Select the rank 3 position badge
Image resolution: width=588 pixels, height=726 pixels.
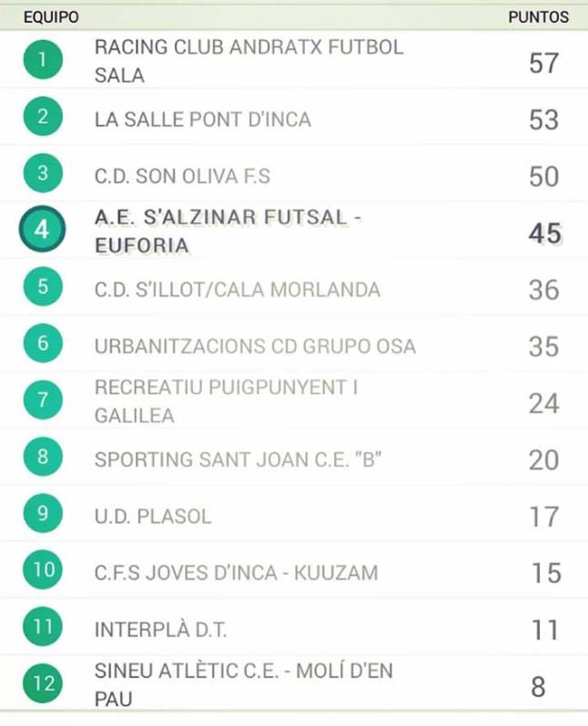click(x=43, y=173)
